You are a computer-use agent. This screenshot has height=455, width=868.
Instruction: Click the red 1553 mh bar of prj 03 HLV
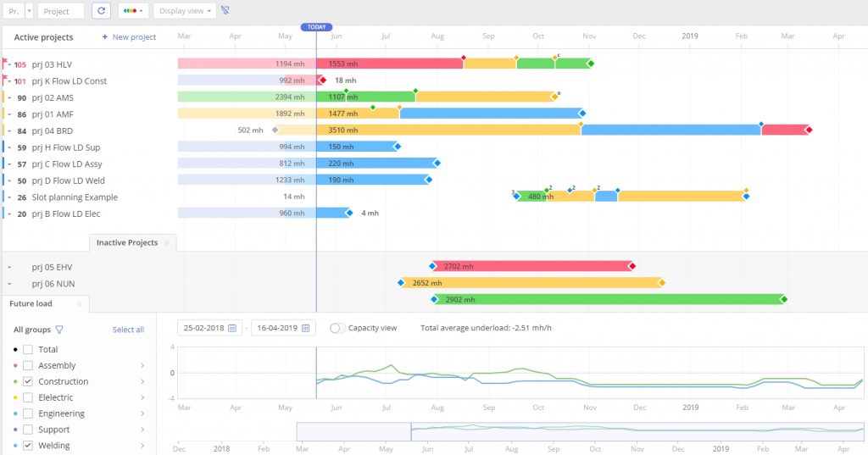point(389,64)
